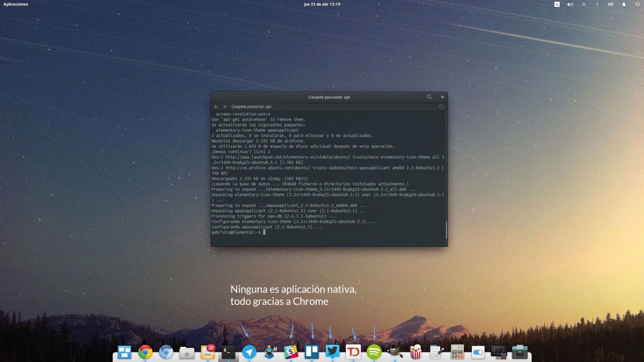Add a new terminal tab
This screenshot has height=362, width=644.
click(216, 107)
